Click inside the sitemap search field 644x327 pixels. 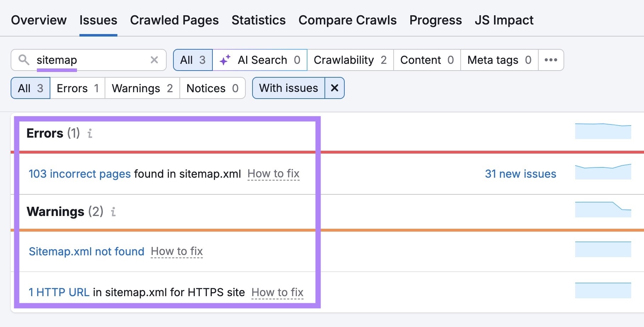(x=89, y=60)
